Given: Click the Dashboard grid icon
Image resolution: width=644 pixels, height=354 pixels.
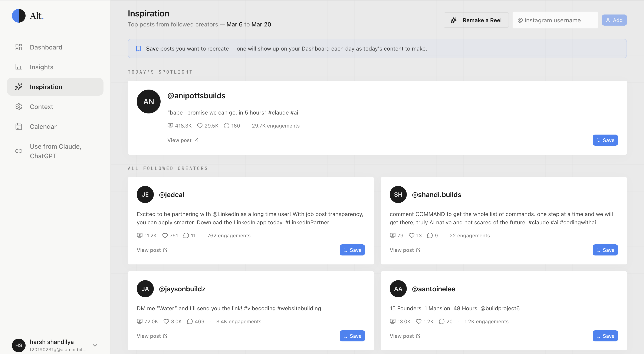Looking at the screenshot, I should [x=19, y=47].
